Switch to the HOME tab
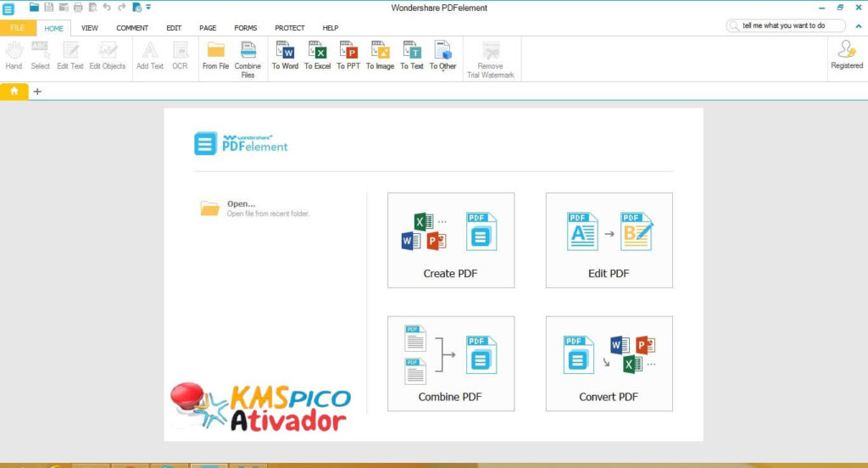The height and width of the screenshot is (468, 868). pos(53,28)
